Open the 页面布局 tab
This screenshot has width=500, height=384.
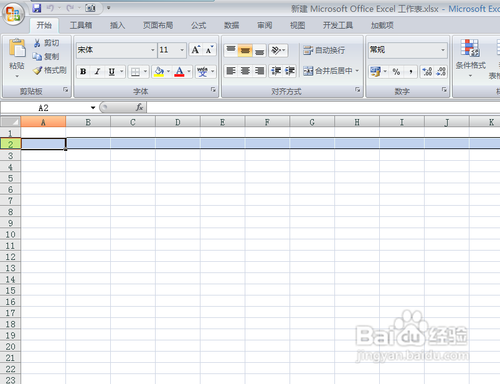pyautogui.click(x=158, y=25)
